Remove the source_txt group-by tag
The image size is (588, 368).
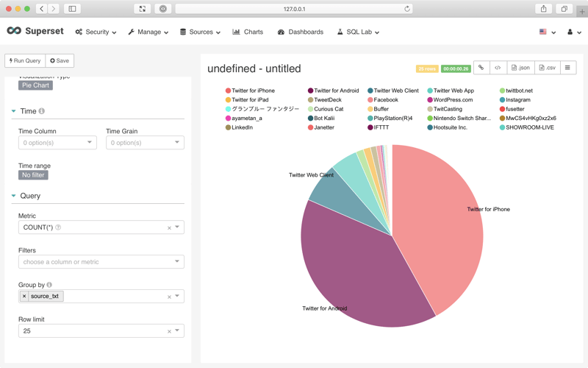pos(24,297)
